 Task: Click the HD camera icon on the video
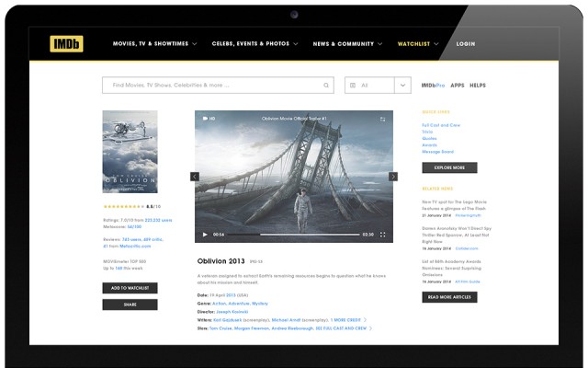[205, 119]
